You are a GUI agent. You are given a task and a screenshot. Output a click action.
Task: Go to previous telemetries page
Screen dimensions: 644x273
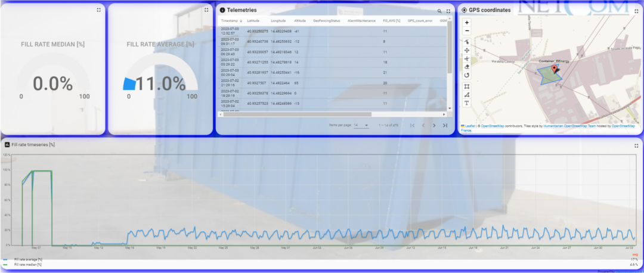point(423,125)
